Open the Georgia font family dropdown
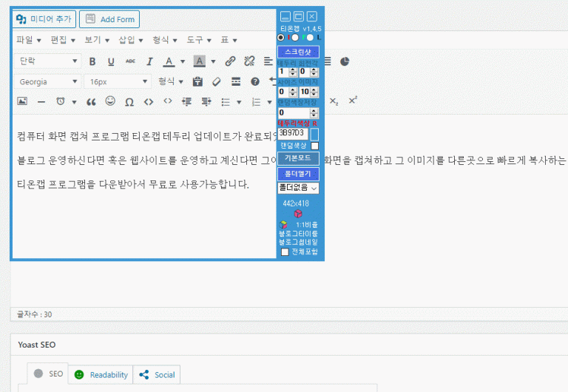This screenshot has height=392, width=568. 48,81
